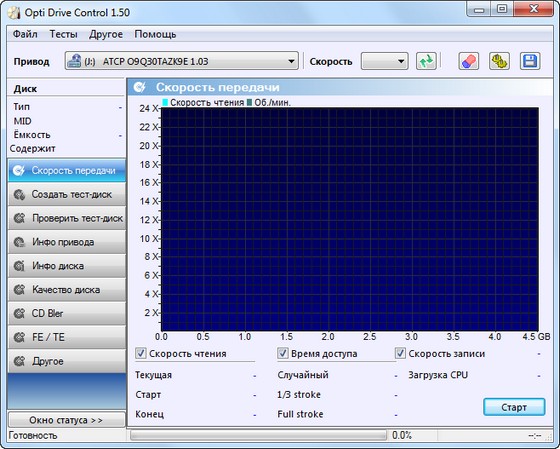Open the CD Bler test
This screenshot has height=449, width=560.
(67, 313)
